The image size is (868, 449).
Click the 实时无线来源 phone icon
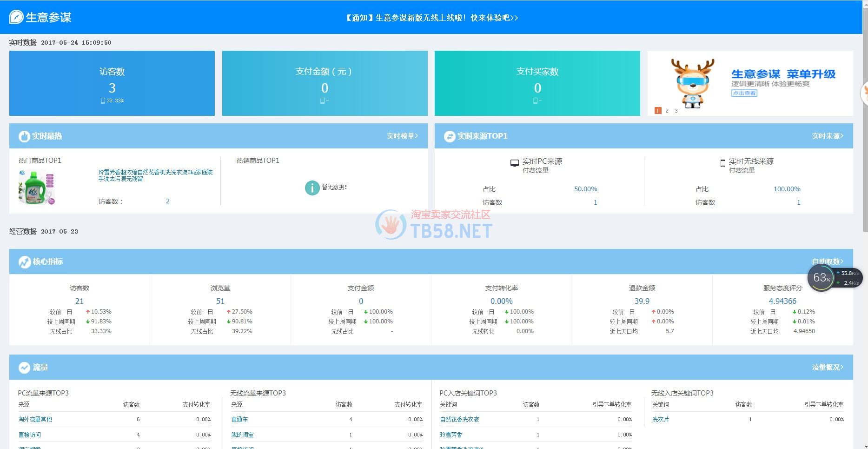(722, 163)
